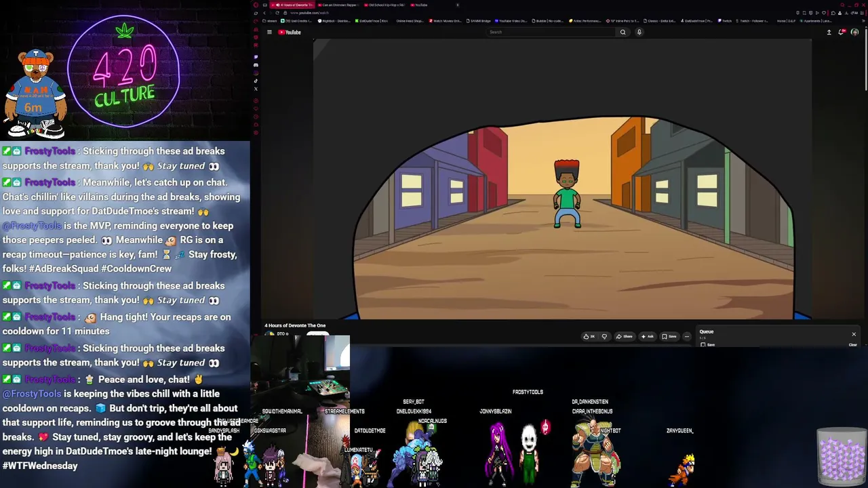The height and width of the screenshot is (488, 868).
Task: Switch to the 'Can an Unknown Rapper' tab
Action: pyautogui.click(x=340, y=5)
